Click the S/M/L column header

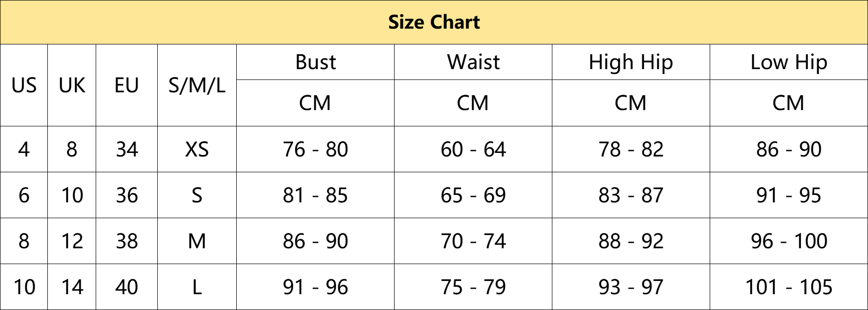point(197,85)
